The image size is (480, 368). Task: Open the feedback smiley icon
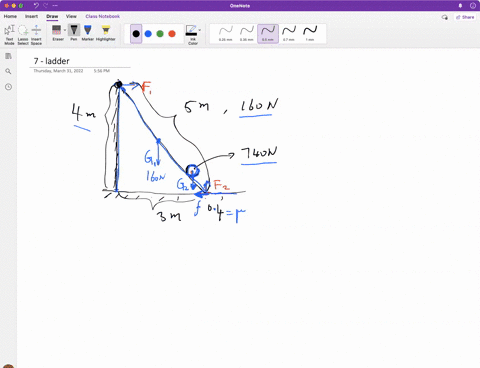(473, 6)
